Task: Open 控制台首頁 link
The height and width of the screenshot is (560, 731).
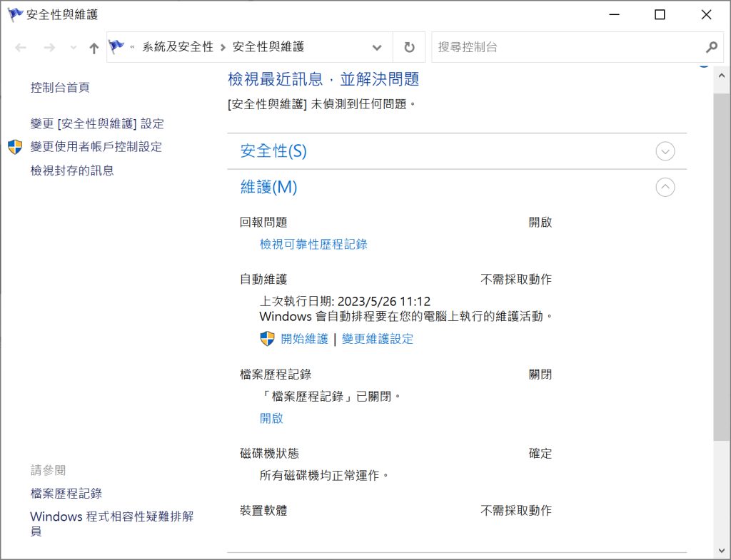Action: pos(60,88)
